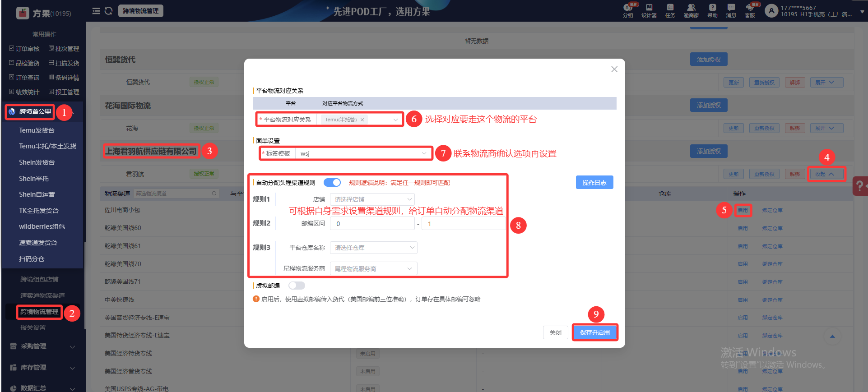The width and height of the screenshot is (868, 392).
Task: Open 报关设置 in the sidebar
Action: coord(33,327)
